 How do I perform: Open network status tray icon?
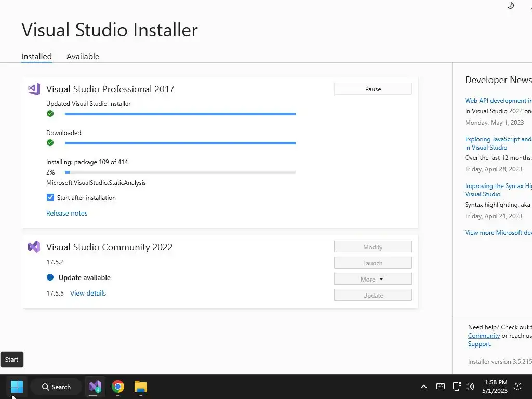coord(457,387)
